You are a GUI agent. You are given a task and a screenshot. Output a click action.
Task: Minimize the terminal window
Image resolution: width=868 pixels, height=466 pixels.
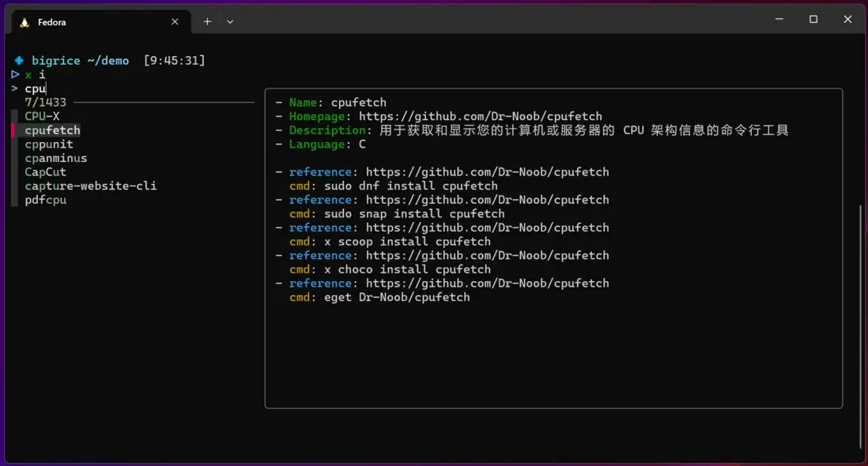point(779,19)
